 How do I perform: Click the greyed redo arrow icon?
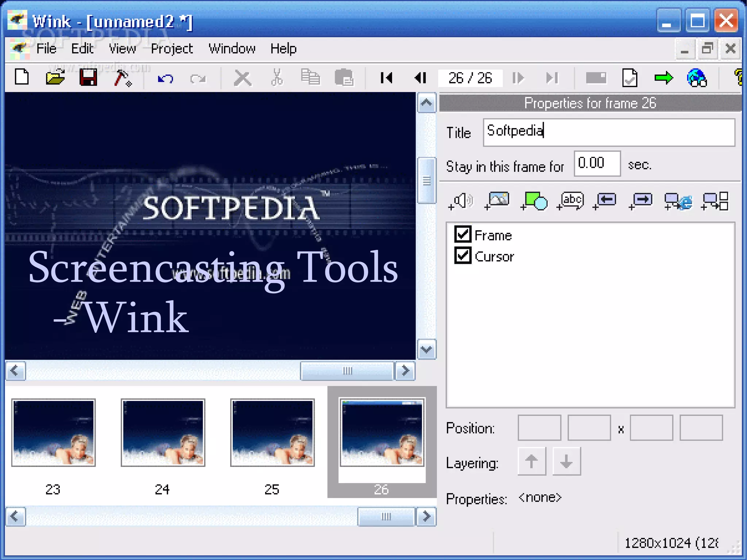point(198,78)
